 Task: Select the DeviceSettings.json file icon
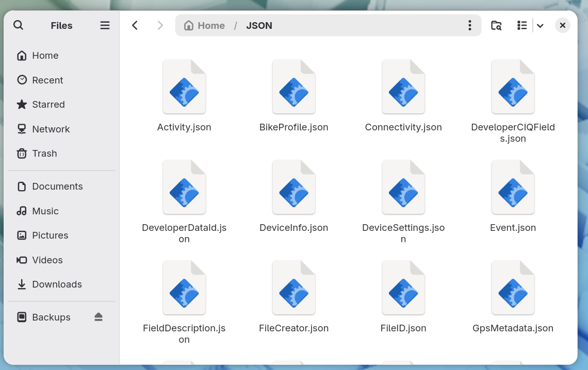(x=403, y=187)
